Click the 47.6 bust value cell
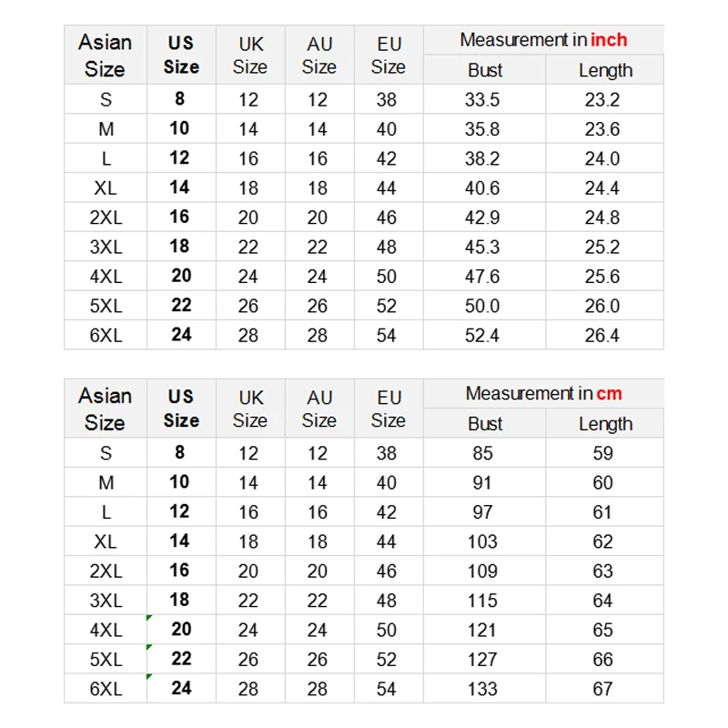Screen dimensions: 728x728 coord(482,277)
